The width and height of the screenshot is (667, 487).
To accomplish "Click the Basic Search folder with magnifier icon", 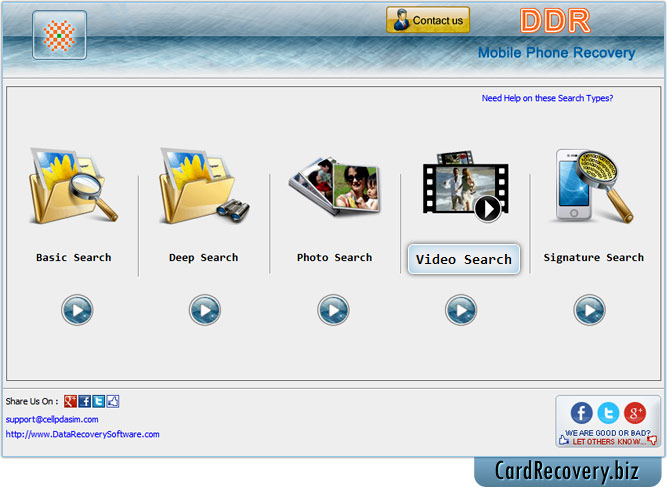I will coord(73,185).
